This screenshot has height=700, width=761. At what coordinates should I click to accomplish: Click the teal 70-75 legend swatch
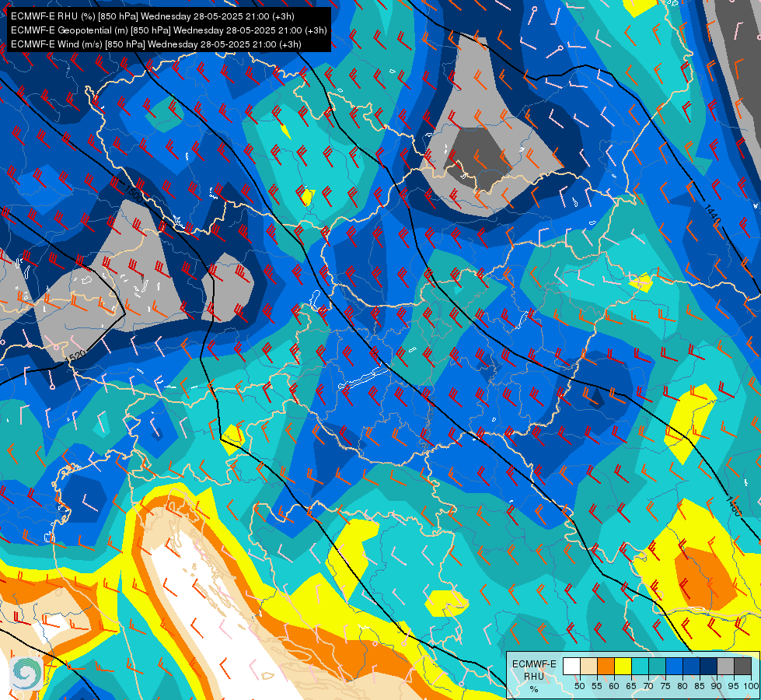click(x=657, y=666)
